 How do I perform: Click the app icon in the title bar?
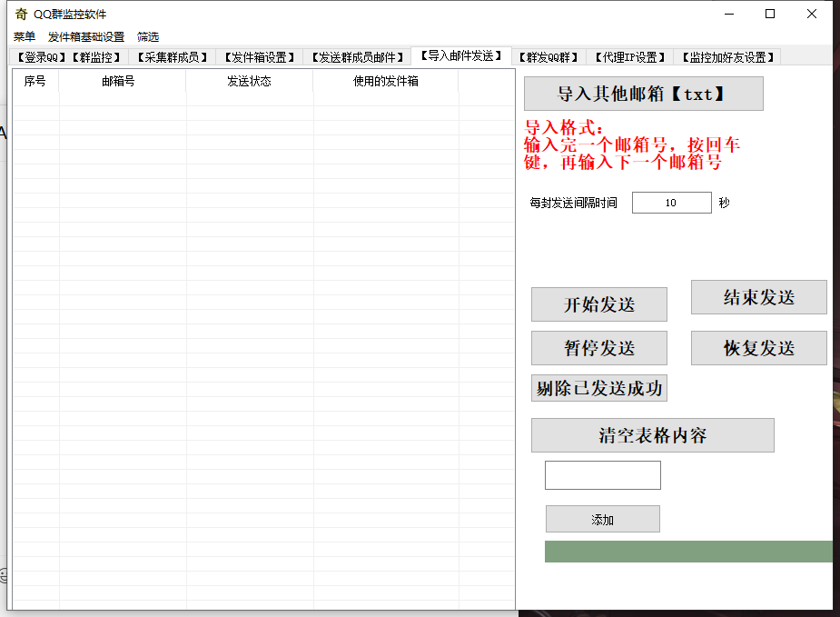[x=21, y=14]
